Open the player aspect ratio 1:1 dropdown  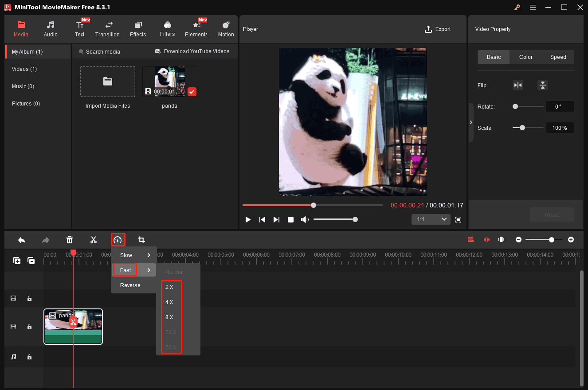pyautogui.click(x=431, y=219)
